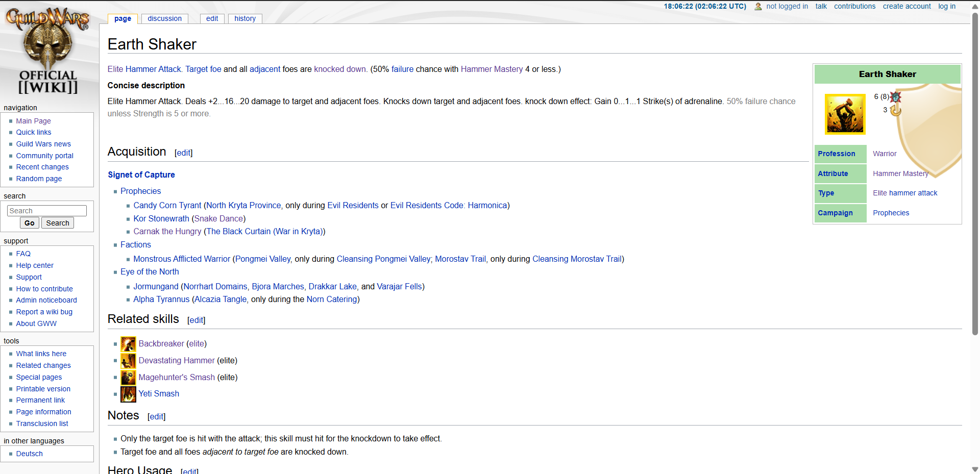The height and width of the screenshot is (474, 980).
Task: Focus the Search input field
Action: click(x=47, y=211)
